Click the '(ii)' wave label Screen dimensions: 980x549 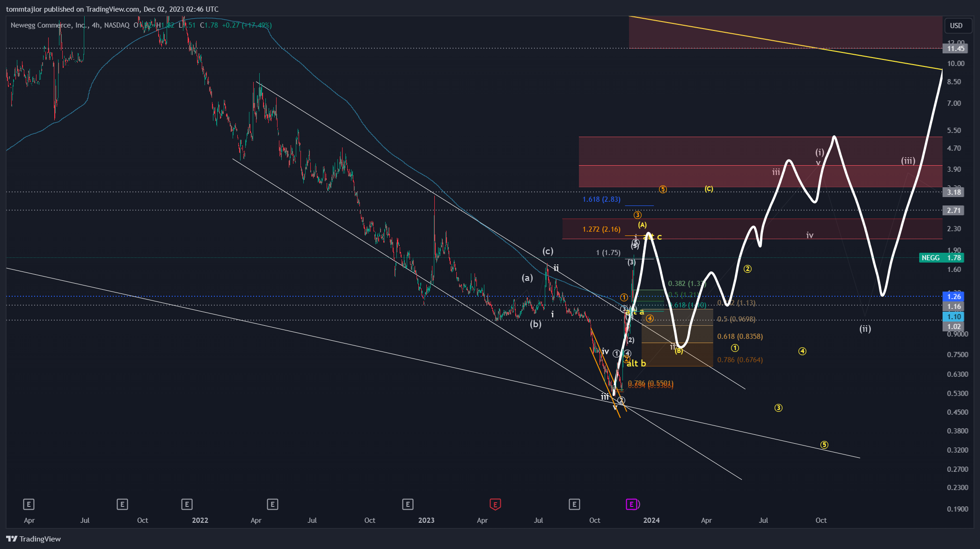tap(865, 329)
